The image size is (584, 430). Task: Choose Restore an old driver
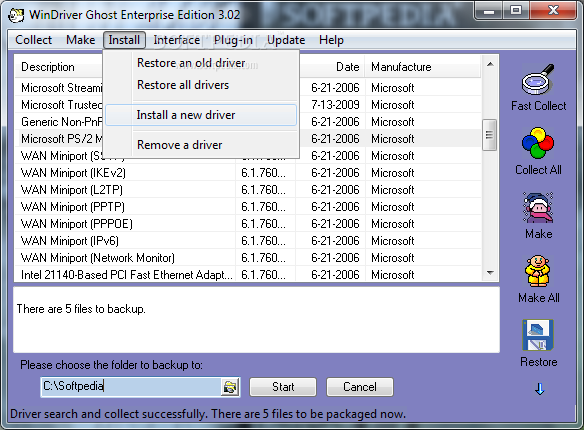[201, 63]
